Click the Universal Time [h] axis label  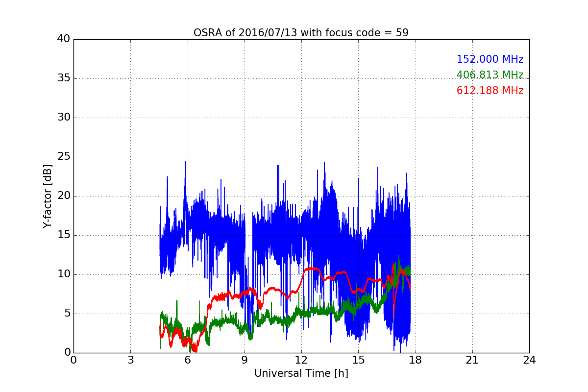301,373
